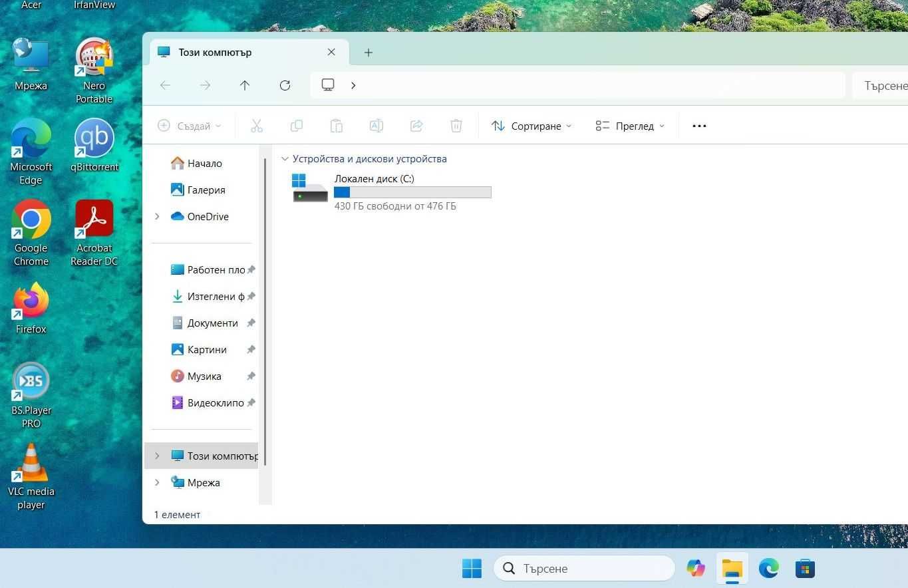Launch qBittorrent from the desktop
This screenshot has width=908, height=588.
pyautogui.click(x=94, y=145)
